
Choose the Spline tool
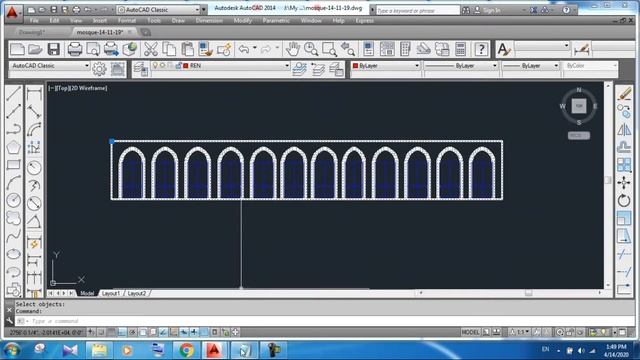[x=13, y=236]
